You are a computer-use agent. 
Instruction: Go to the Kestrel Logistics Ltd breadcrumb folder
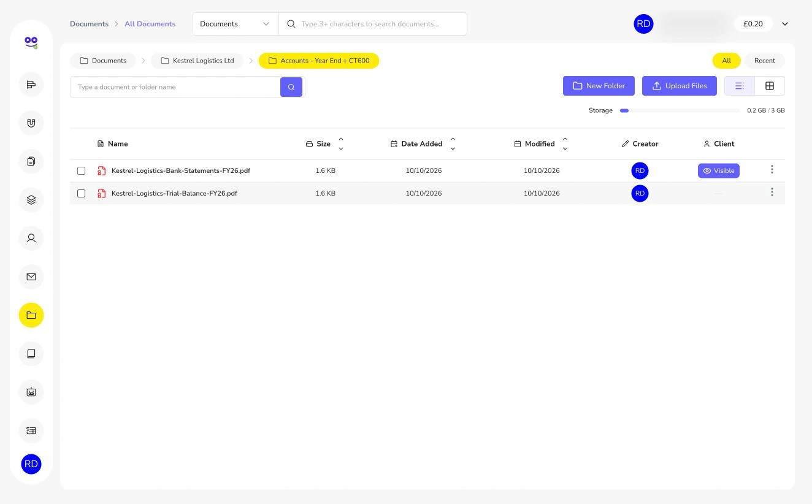tap(197, 61)
